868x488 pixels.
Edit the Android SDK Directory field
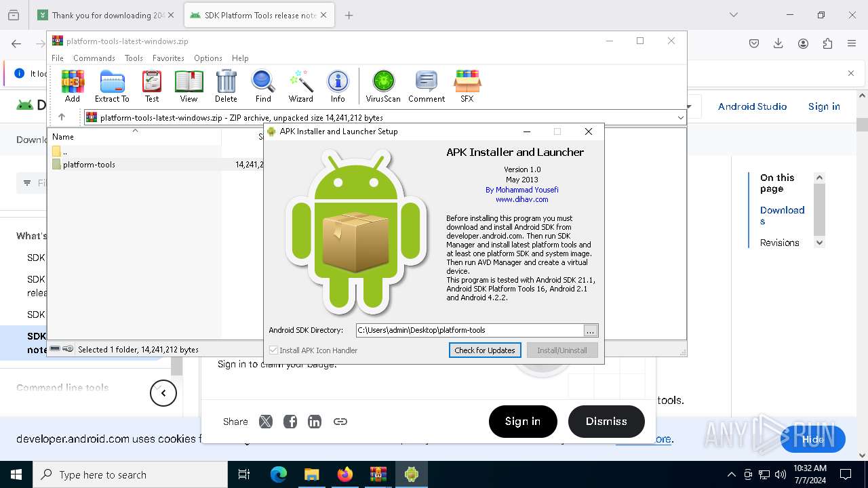[x=469, y=330]
